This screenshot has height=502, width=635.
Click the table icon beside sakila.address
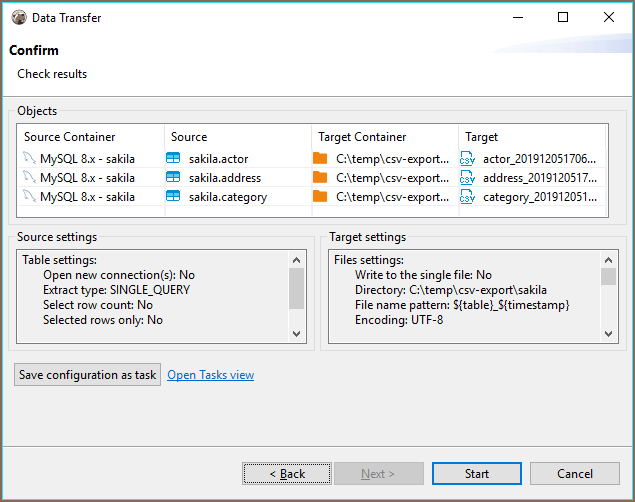(173, 177)
